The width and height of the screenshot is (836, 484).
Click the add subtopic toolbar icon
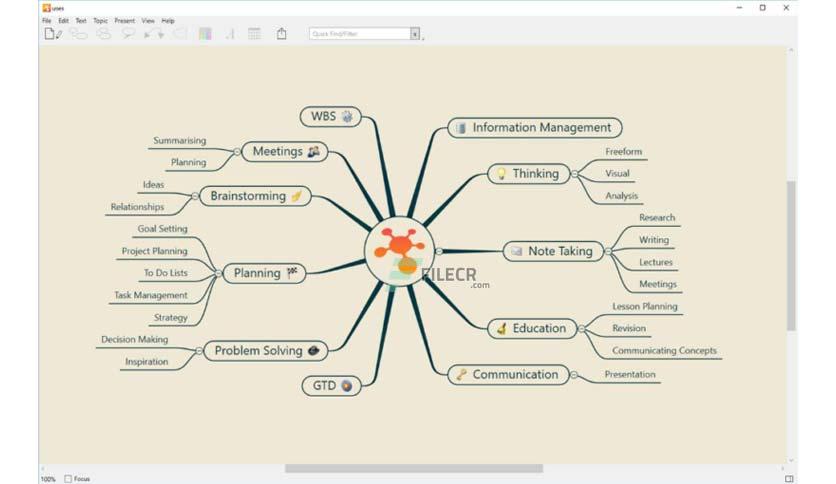pos(78,34)
